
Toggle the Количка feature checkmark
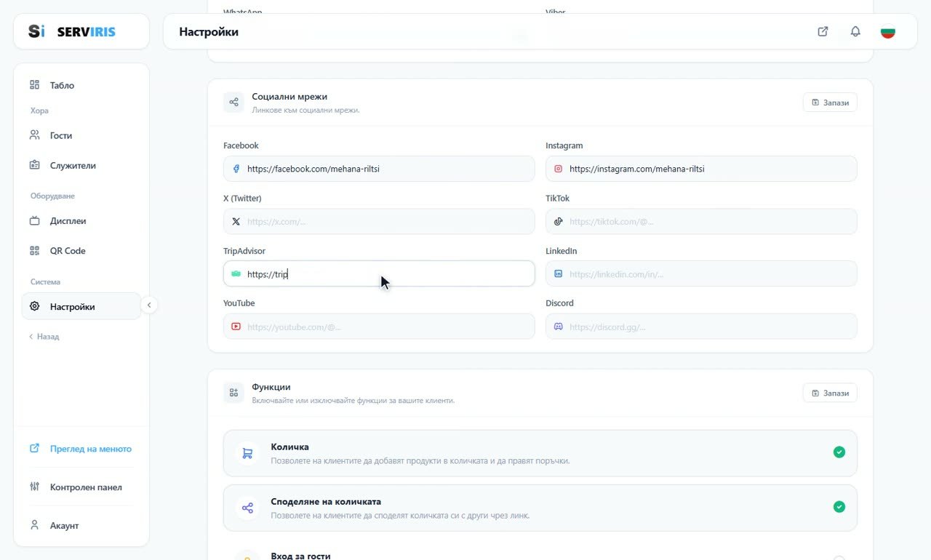(x=839, y=452)
